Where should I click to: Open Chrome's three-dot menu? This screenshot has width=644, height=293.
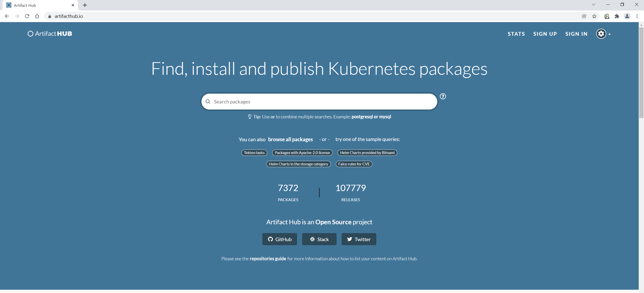(x=637, y=16)
